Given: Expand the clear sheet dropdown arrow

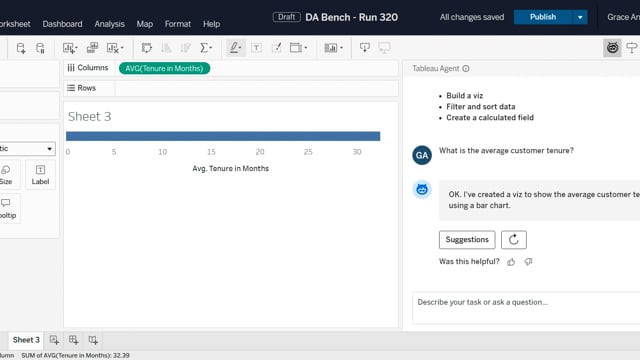Looking at the screenshot, I should pyautogui.click(x=122, y=48).
